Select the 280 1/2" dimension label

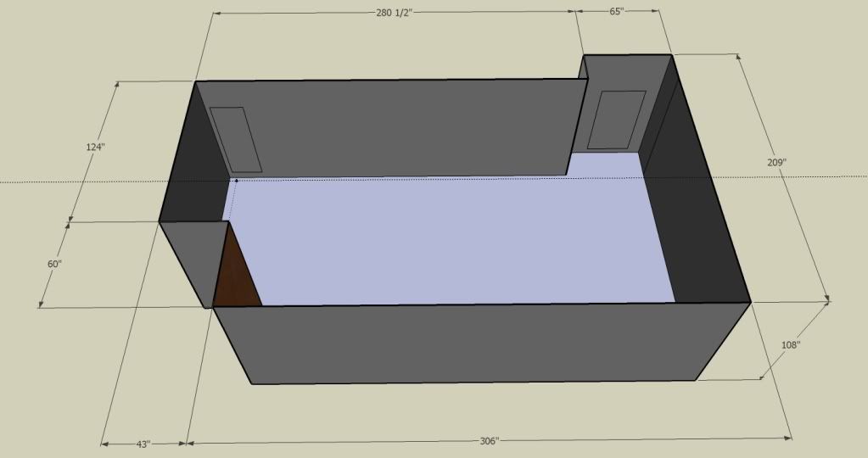[395, 13]
